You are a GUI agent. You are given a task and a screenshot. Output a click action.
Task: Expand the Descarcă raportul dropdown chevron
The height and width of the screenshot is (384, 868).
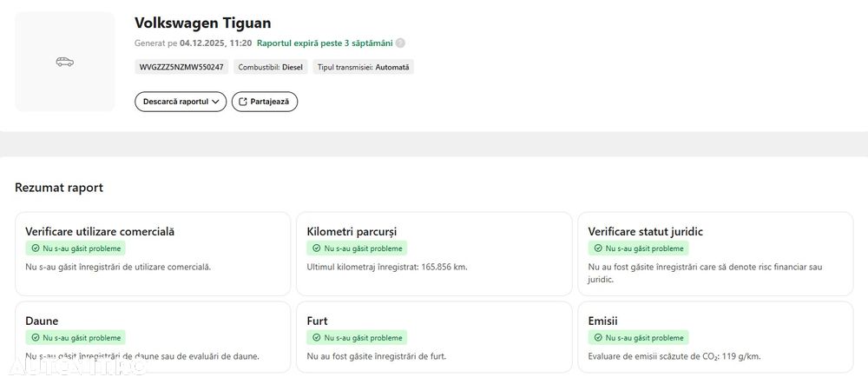(x=215, y=102)
